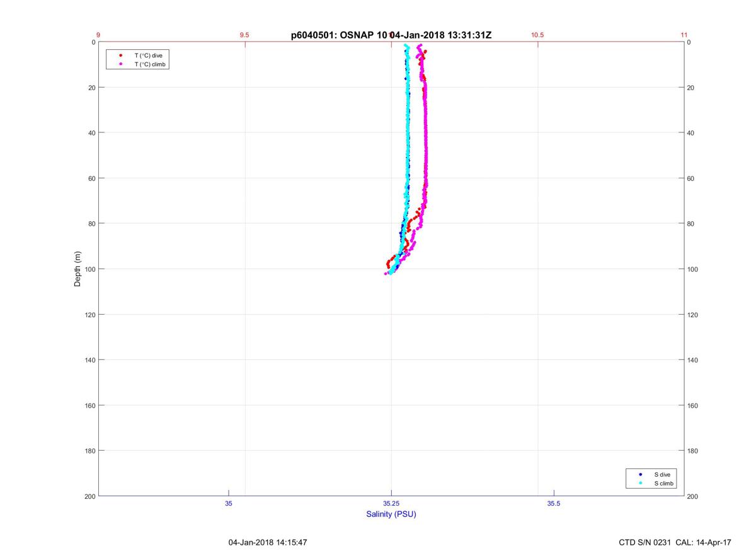Click the plot title 'p6040501: OSNAP 10'
The height and width of the screenshot is (558, 756).
click(338, 35)
